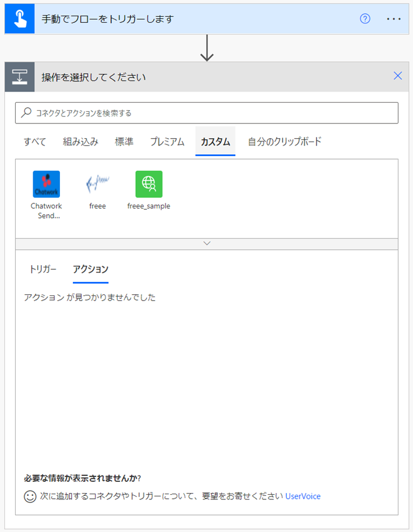The image size is (413, 532).
Task: Select the アクション tab
Action: (90, 269)
